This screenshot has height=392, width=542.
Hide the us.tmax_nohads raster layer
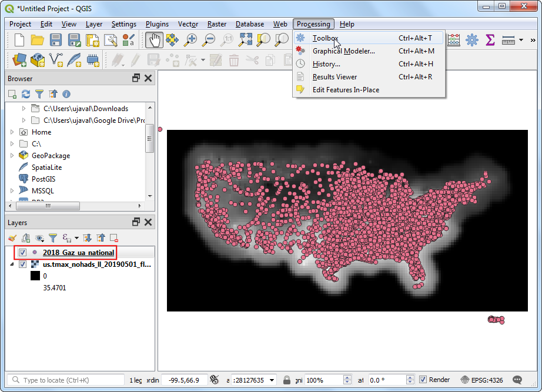pyautogui.click(x=23, y=264)
